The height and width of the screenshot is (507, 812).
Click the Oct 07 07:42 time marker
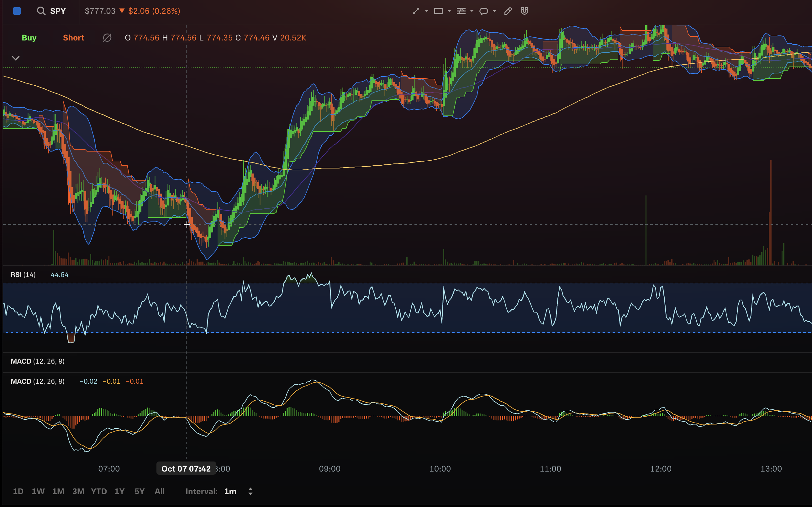186,468
